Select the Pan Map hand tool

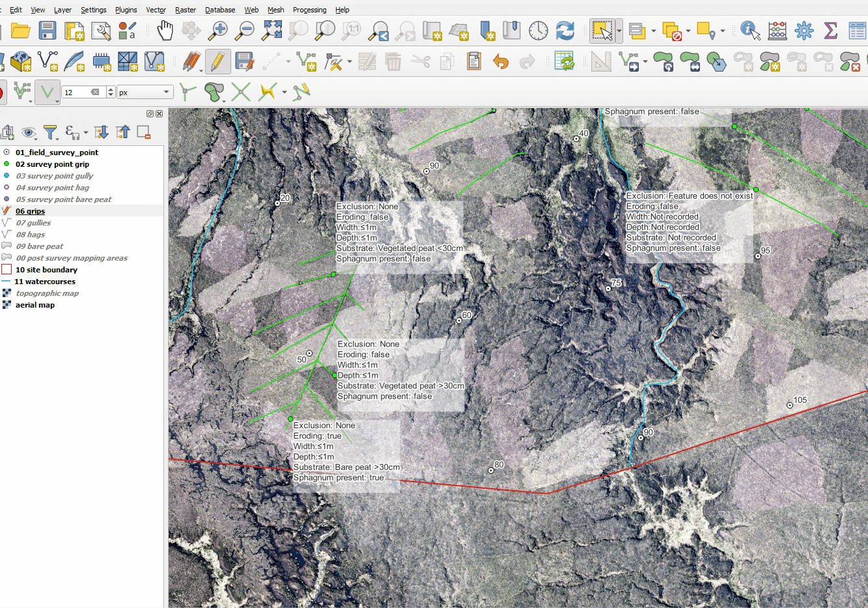click(165, 30)
